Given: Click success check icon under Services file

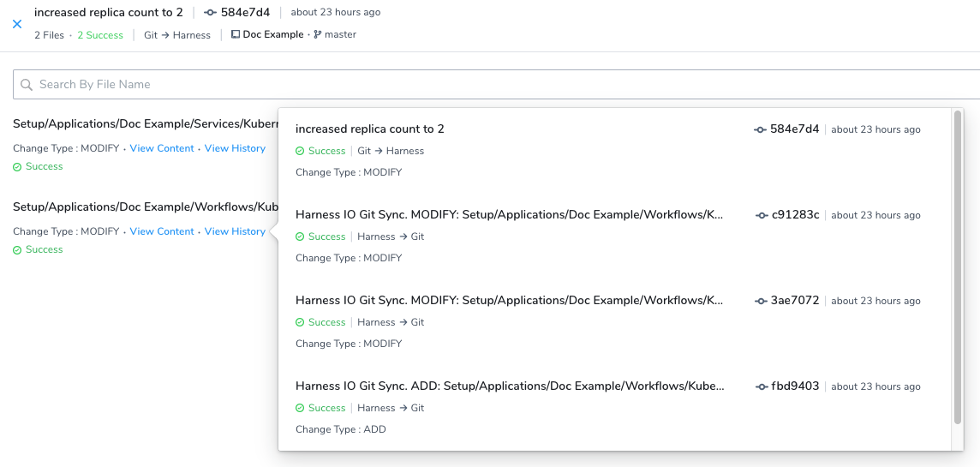Looking at the screenshot, I should point(17,167).
